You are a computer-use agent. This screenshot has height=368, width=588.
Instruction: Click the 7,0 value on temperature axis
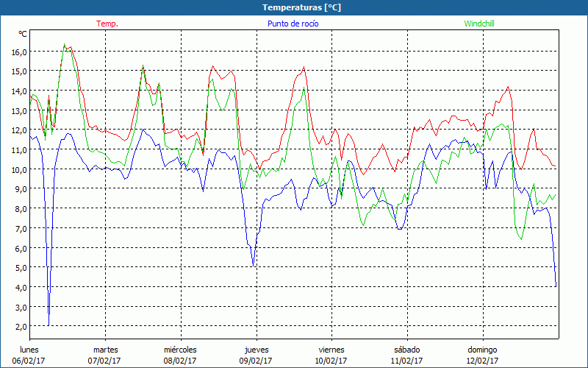tap(20, 228)
